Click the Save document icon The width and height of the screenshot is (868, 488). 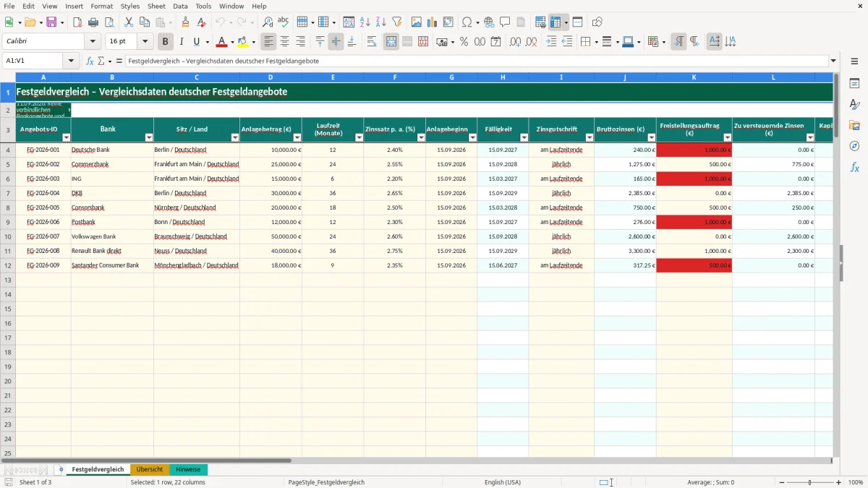click(51, 22)
